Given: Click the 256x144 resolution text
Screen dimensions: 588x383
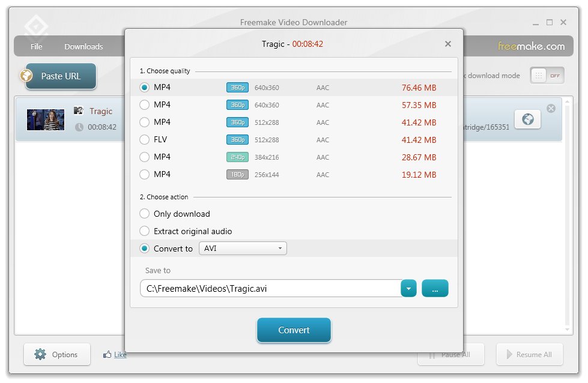Looking at the screenshot, I should tap(267, 175).
